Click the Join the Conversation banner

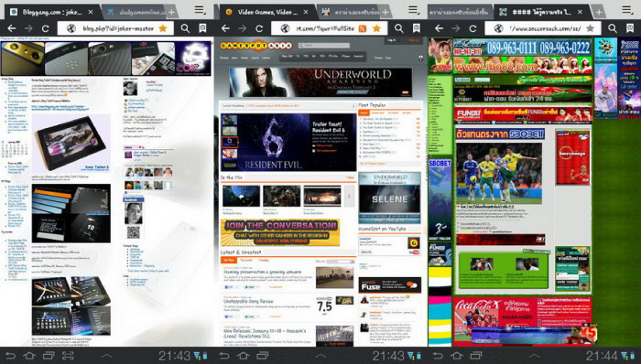click(x=279, y=232)
